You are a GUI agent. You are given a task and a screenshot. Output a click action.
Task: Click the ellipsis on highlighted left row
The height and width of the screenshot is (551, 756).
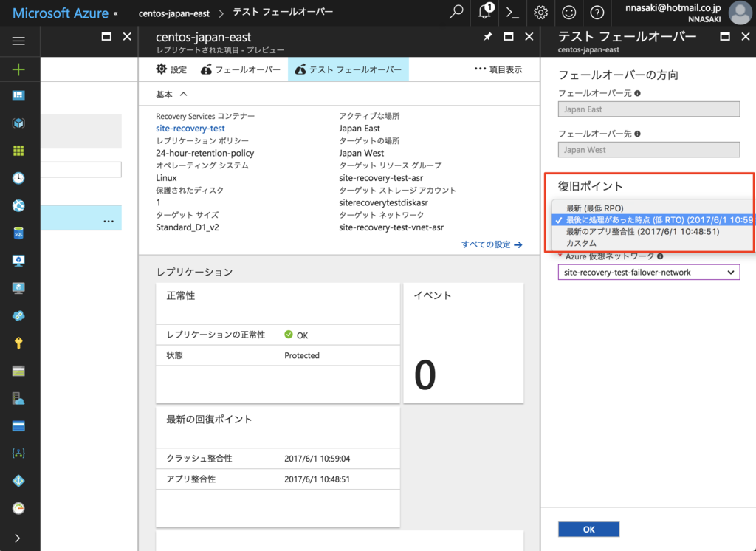(x=109, y=221)
